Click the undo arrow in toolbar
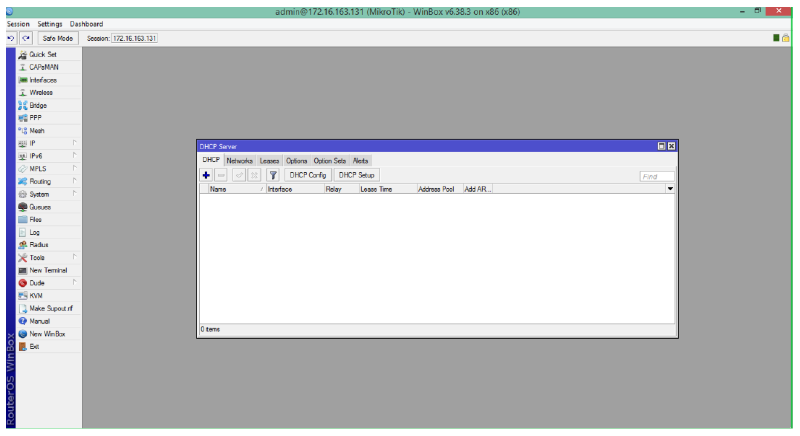The image size is (800, 436). [11, 38]
